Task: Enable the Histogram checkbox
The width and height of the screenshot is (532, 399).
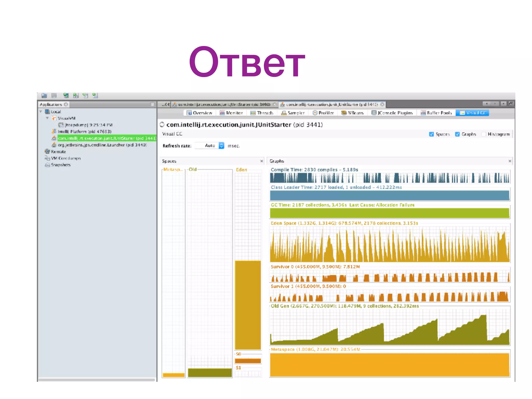Action: (x=483, y=134)
